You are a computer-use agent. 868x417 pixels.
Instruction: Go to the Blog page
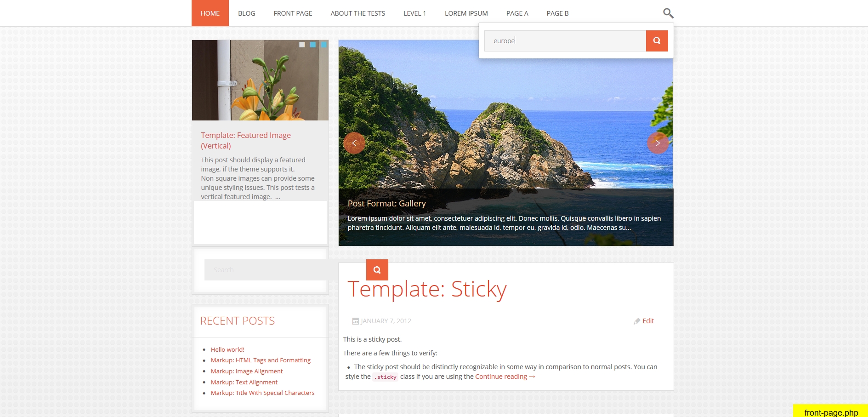[x=246, y=13]
